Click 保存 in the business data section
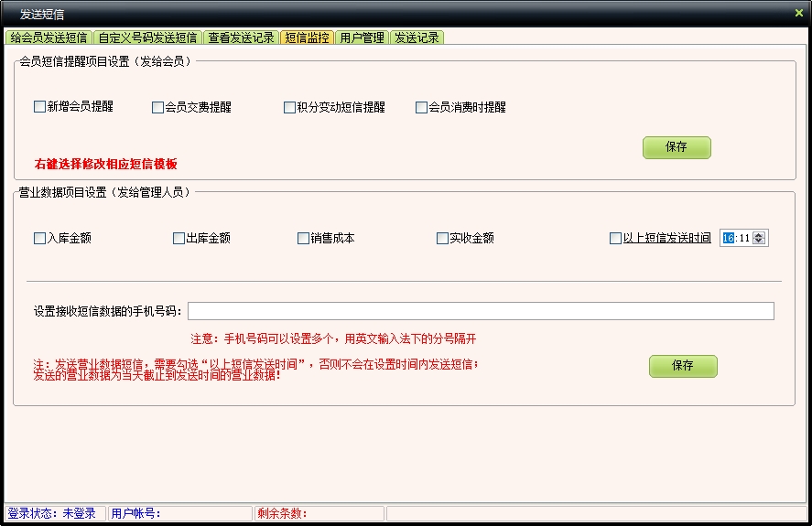Viewport: 812px width, 526px height. [683, 366]
